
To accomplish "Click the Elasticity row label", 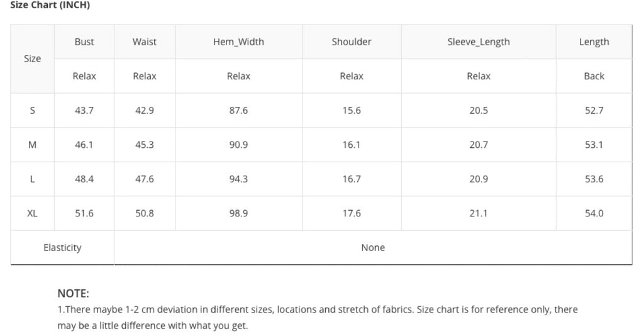I will 62,248.
